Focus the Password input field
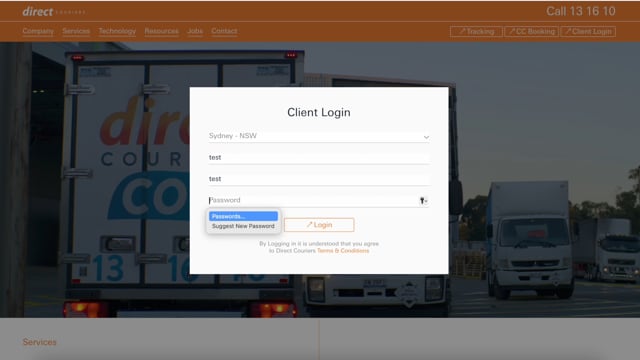 pyautogui.click(x=313, y=200)
